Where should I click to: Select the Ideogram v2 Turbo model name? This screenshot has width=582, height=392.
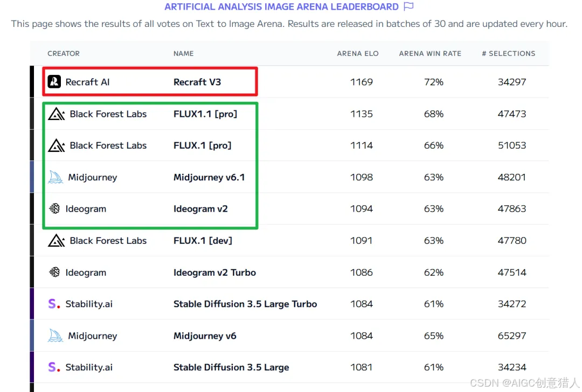click(214, 272)
